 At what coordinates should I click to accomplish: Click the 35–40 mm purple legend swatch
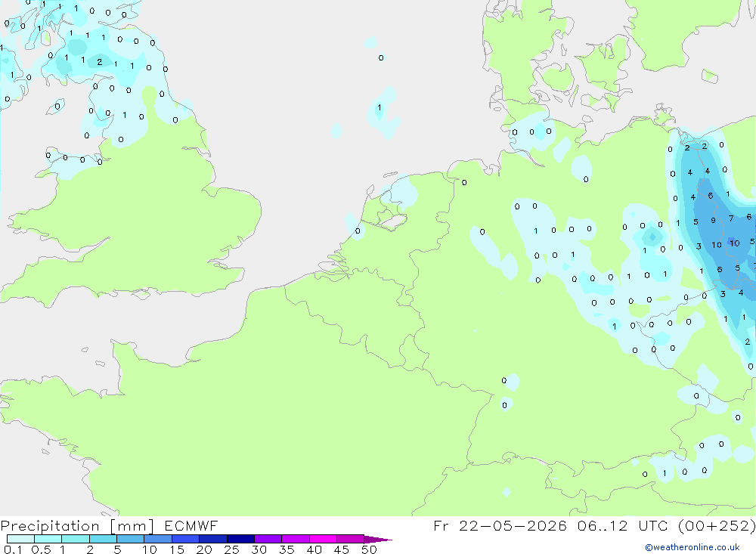[296, 539]
